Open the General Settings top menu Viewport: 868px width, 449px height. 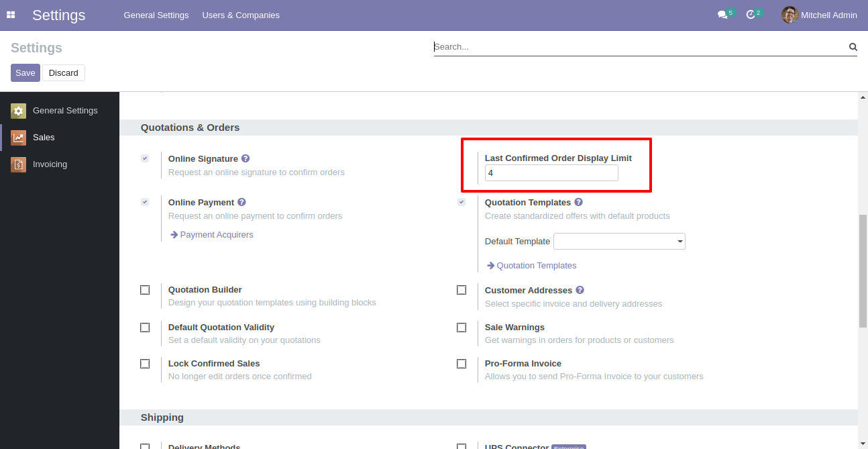pyautogui.click(x=156, y=15)
